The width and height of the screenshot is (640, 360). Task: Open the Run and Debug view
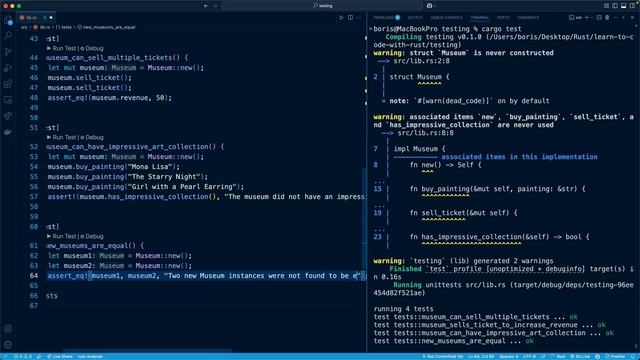(x=8, y=68)
